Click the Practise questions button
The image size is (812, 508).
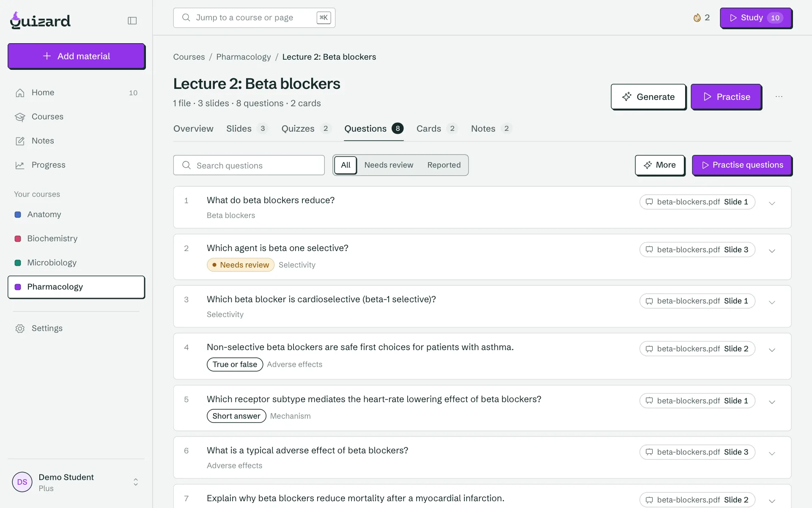pyautogui.click(x=742, y=165)
